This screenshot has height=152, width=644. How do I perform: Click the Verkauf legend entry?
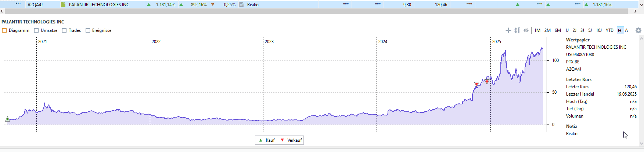(291, 140)
